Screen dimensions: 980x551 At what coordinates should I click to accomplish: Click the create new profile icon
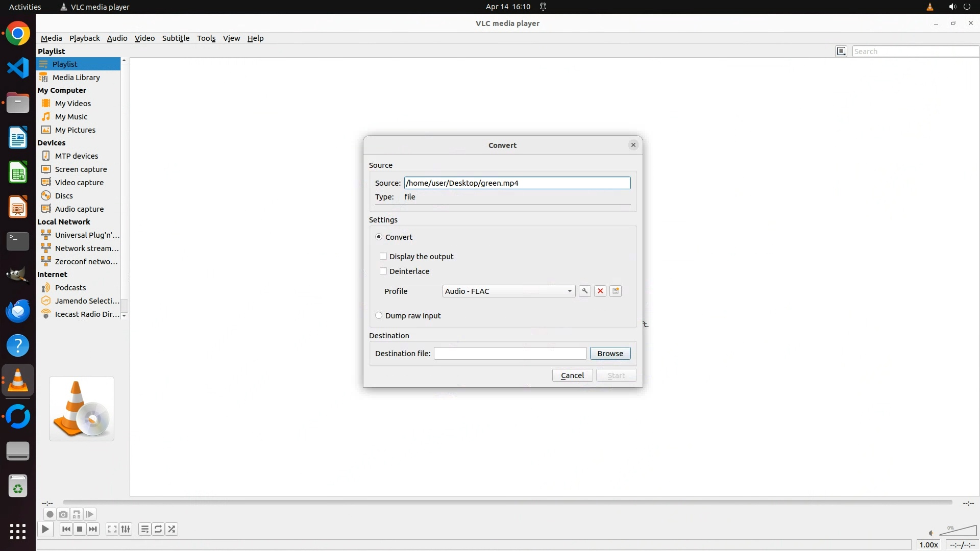(x=616, y=291)
